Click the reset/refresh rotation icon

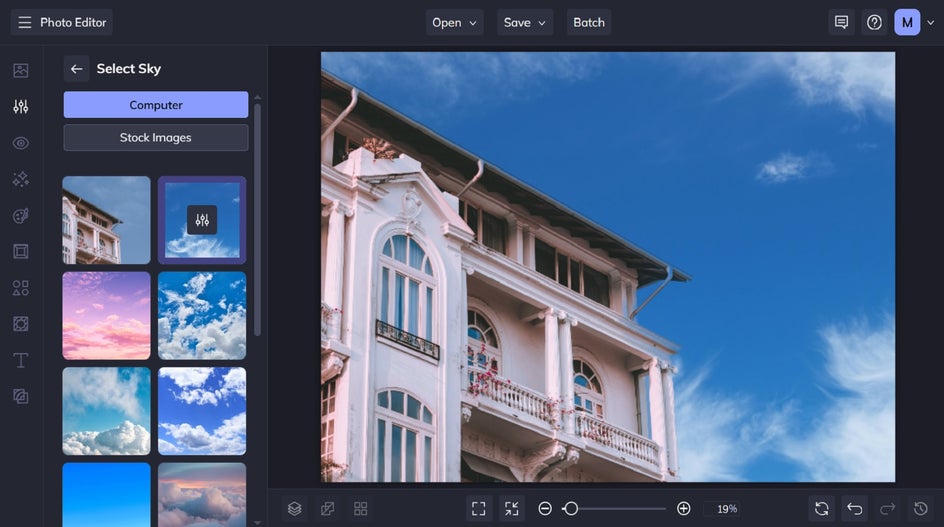(x=822, y=509)
